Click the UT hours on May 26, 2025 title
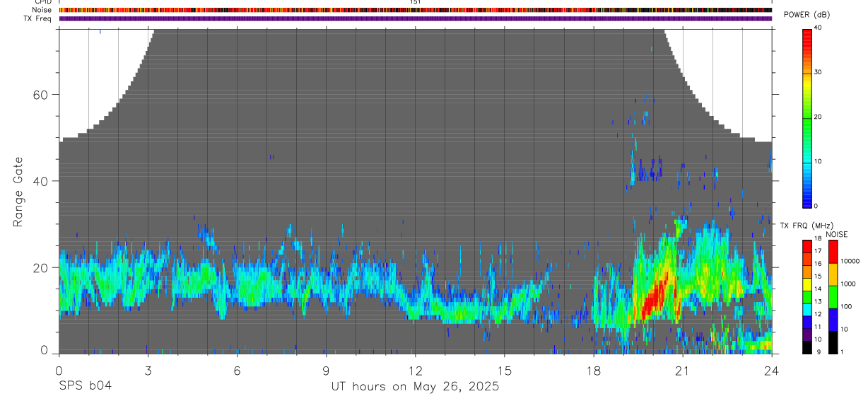This screenshot has width=868, height=401. pos(415,387)
